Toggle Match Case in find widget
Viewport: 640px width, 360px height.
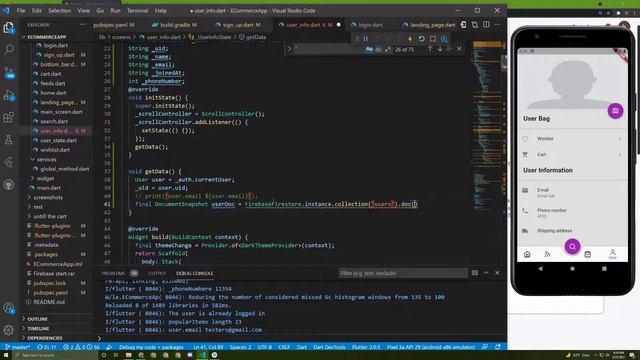click(369, 49)
